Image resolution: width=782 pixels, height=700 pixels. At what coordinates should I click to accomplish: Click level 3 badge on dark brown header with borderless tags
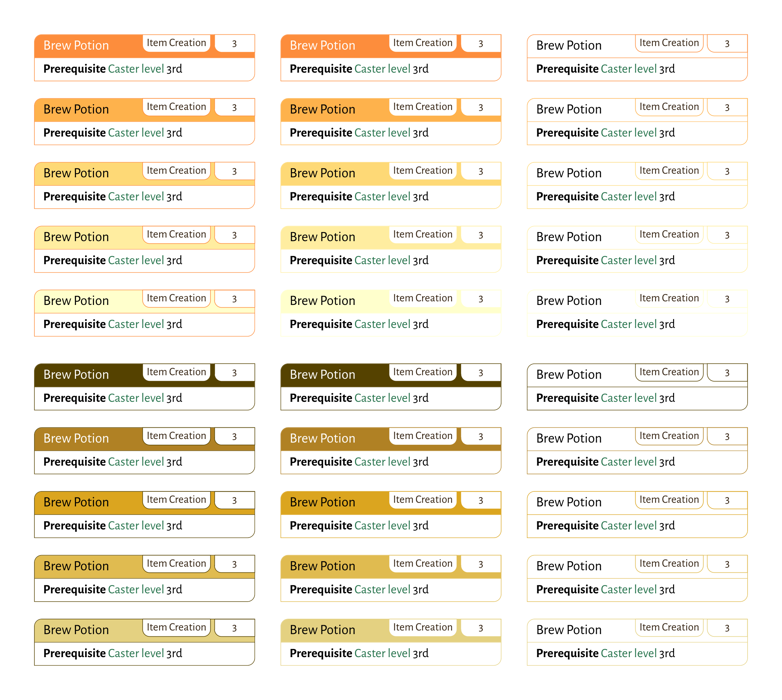coord(481,372)
